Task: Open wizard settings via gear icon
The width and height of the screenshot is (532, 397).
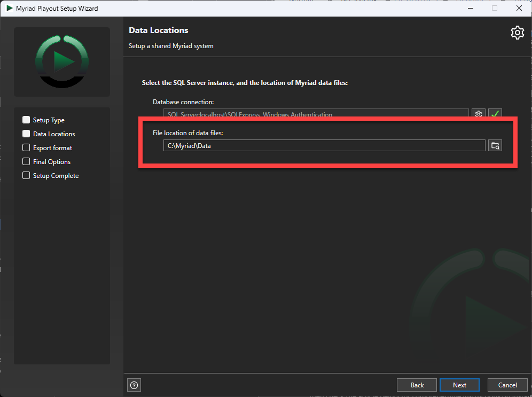Action: [x=517, y=33]
